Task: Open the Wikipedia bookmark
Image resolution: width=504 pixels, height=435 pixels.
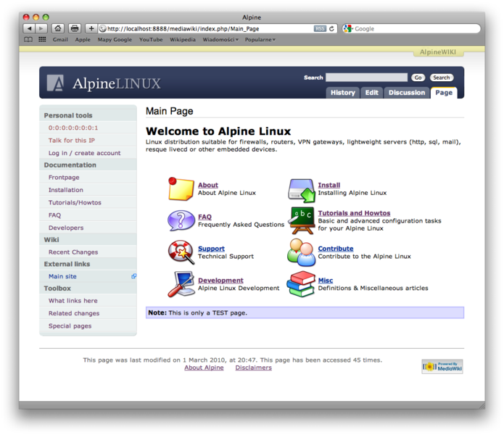Action: pos(183,40)
